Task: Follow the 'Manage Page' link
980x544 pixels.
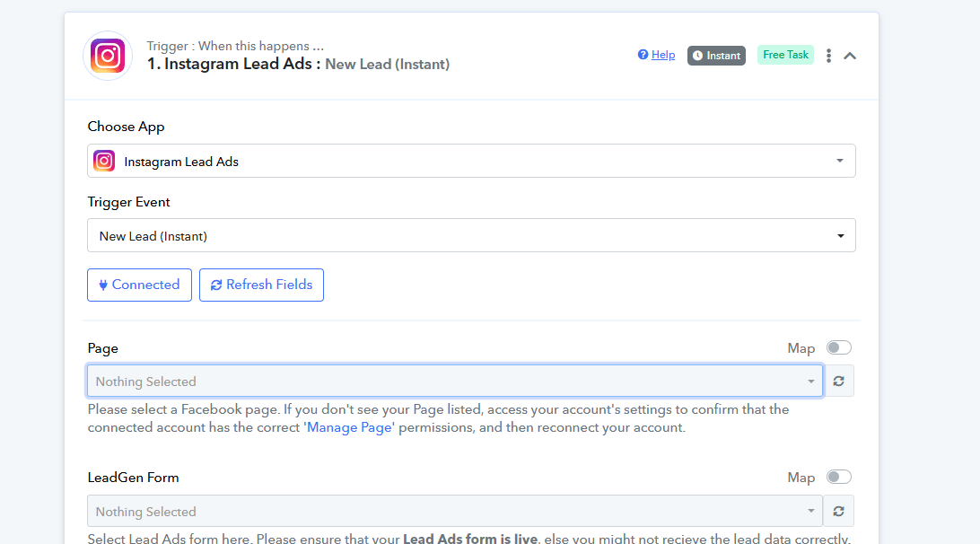Action: tap(349, 427)
